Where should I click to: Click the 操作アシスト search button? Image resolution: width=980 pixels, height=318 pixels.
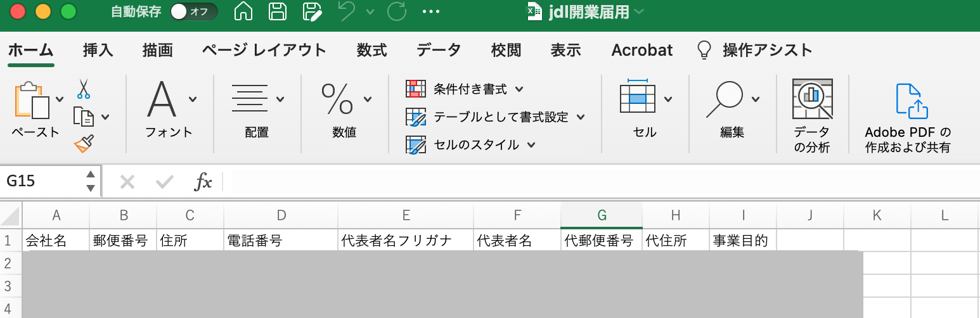(x=754, y=50)
